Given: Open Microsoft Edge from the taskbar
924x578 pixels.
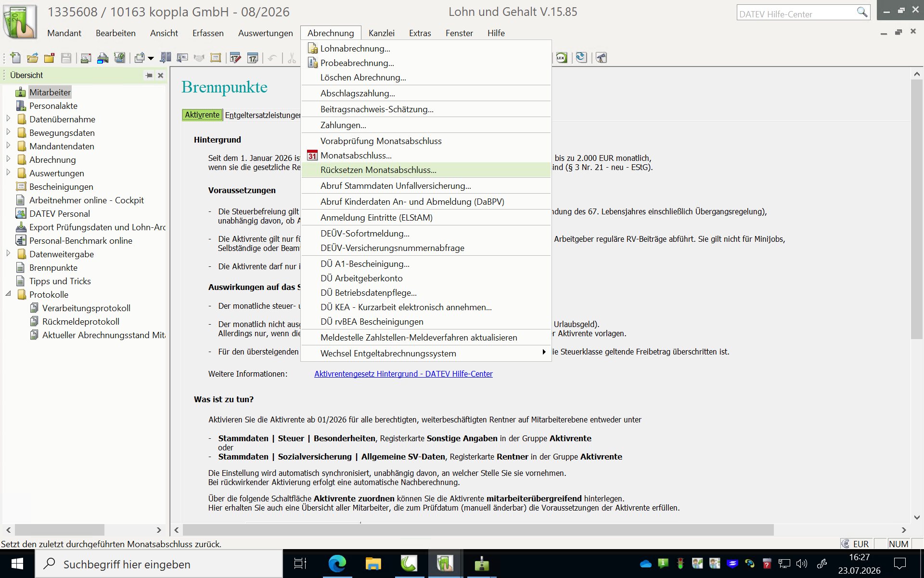Looking at the screenshot, I should coord(337,564).
